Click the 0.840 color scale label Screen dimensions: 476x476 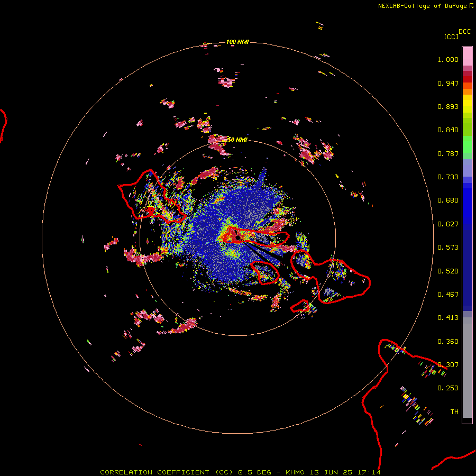click(448, 130)
